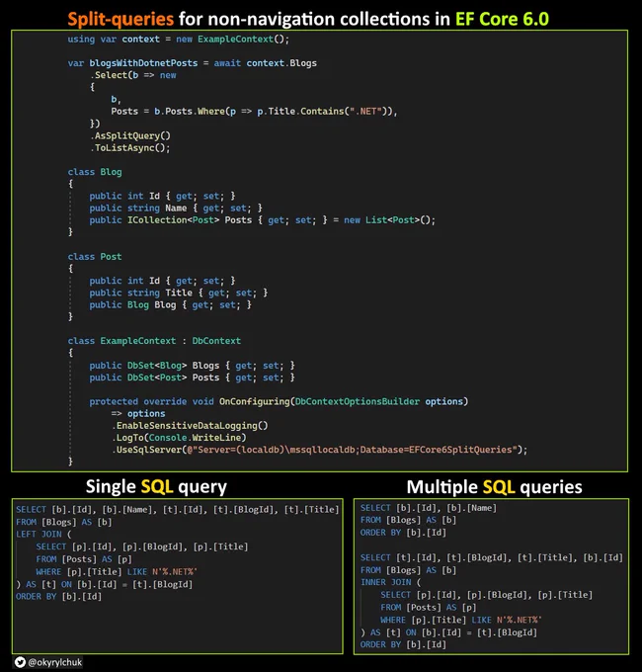
Task: Click the WHERE LIKE line in Single SQL query
Action: pyautogui.click(x=117, y=572)
